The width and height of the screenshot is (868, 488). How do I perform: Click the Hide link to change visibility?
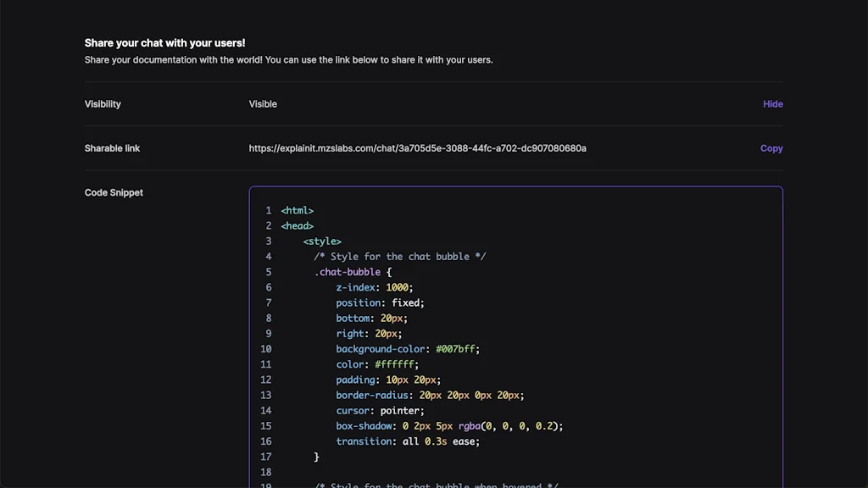(772, 103)
